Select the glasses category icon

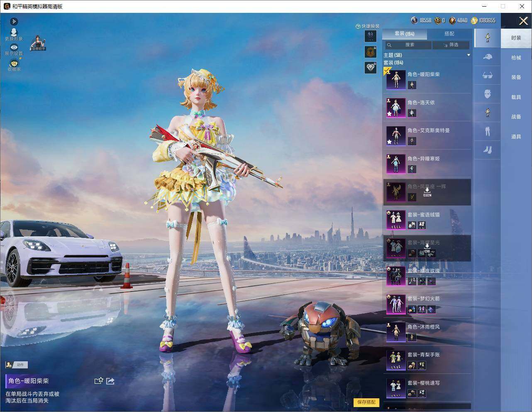pyautogui.click(x=487, y=75)
